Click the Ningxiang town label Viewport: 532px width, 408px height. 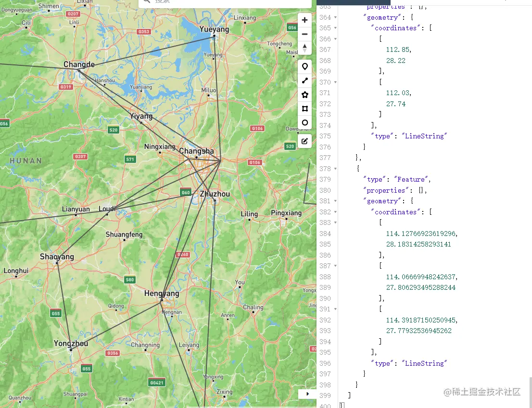160,147
